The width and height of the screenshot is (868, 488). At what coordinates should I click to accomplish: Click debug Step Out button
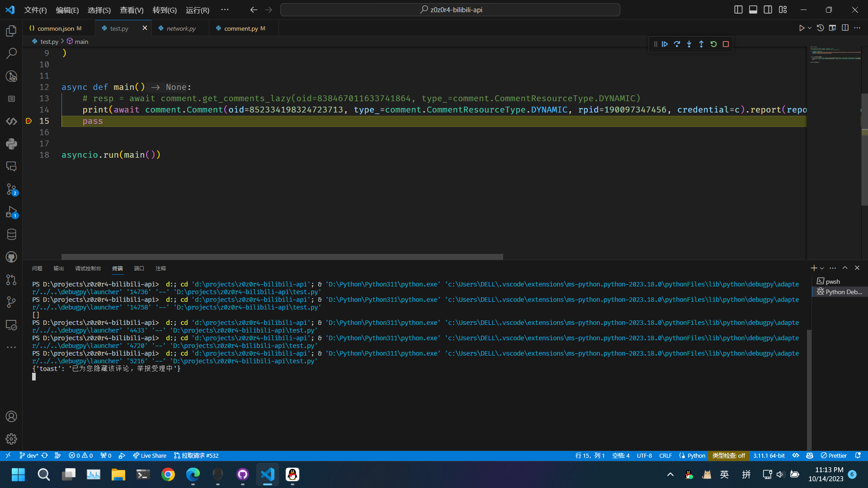tap(701, 44)
